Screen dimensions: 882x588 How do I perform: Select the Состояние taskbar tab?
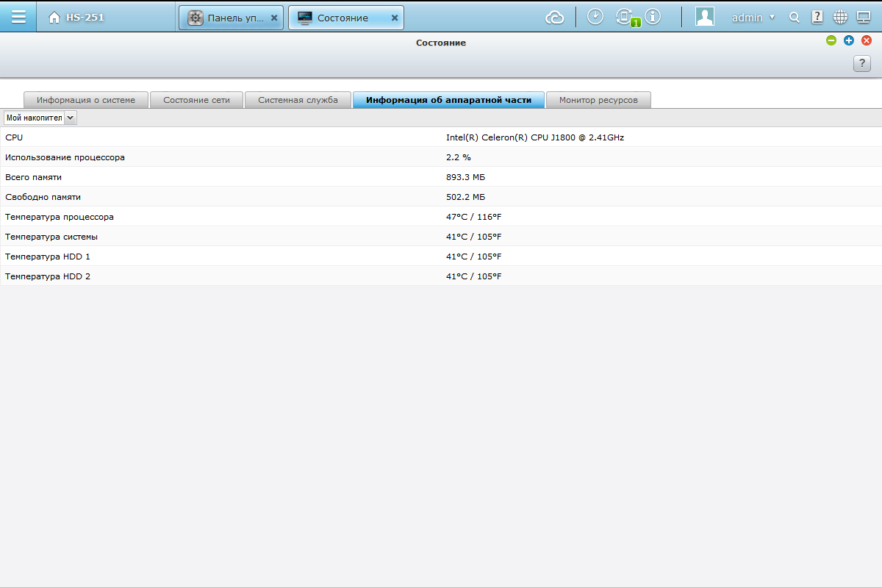coord(346,18)
